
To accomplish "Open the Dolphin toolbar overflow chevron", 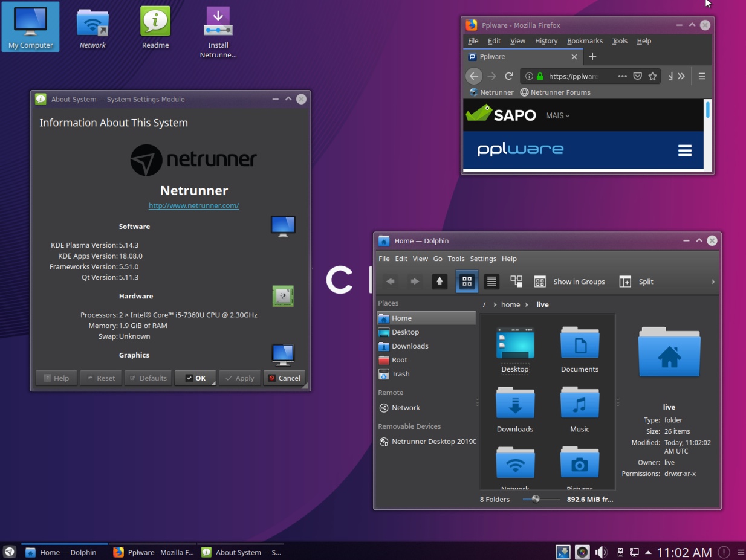I will [713, 281].
